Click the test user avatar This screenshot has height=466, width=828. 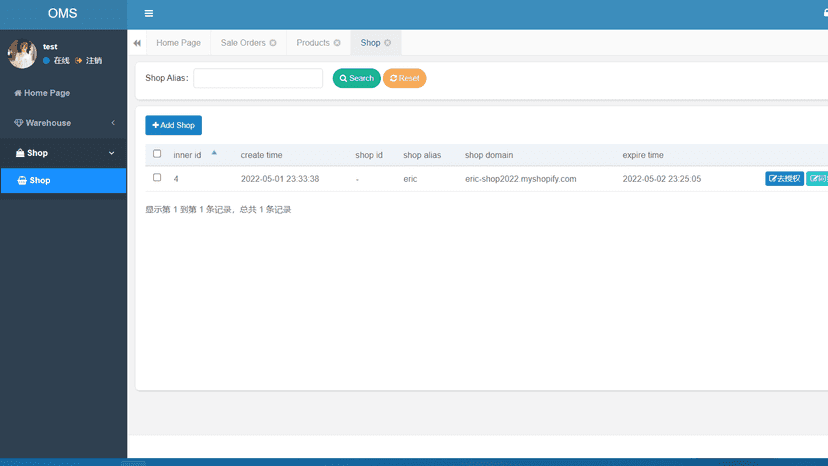[x=22, y=53]
